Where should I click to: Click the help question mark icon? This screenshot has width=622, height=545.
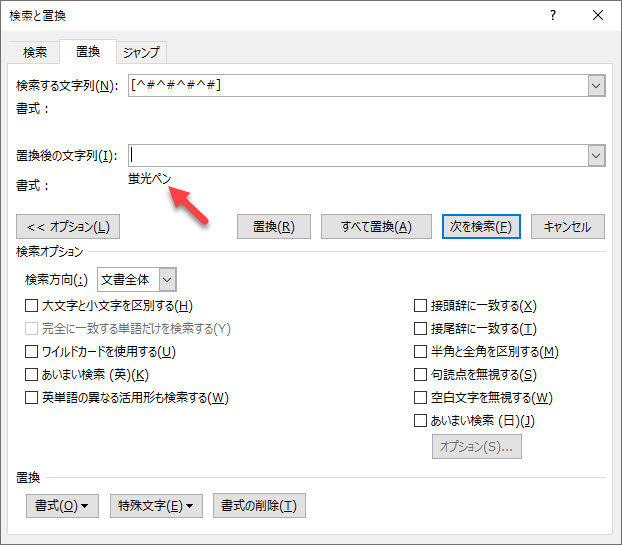click(553, 16)
